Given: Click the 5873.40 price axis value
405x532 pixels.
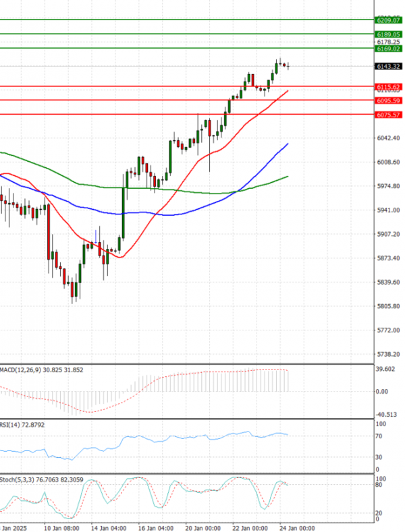Looking at the screenshot, I should coord(388,258).
